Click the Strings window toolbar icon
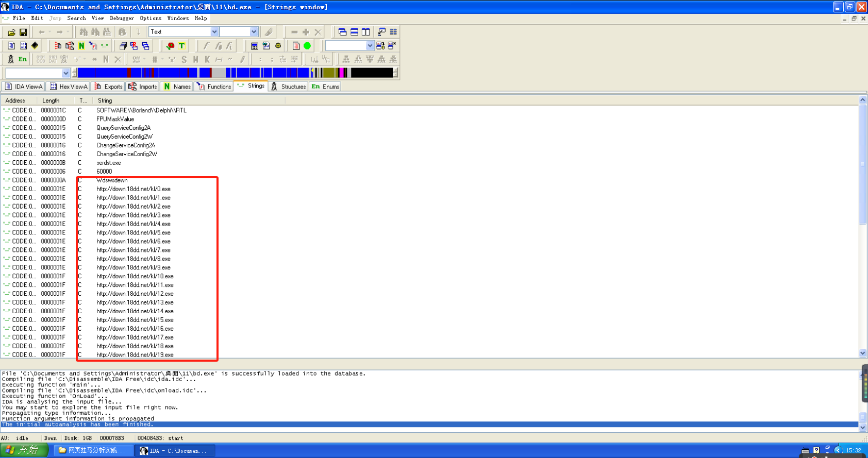868x458 pixels. point(105,46)
